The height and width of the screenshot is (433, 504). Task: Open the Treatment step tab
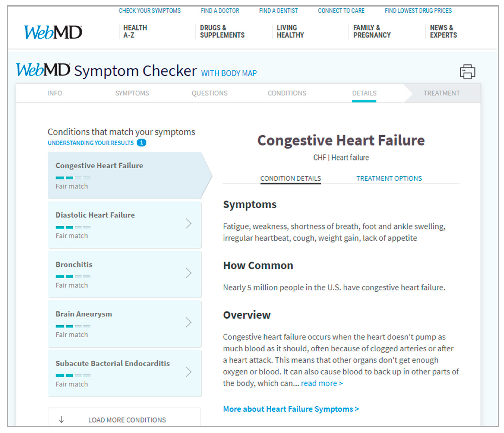[x=441, y=93]
